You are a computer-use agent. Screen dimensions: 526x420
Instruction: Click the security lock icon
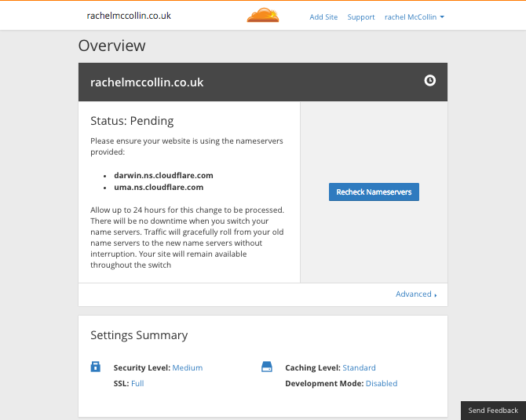pyautogui.click(x=96, y=367)
